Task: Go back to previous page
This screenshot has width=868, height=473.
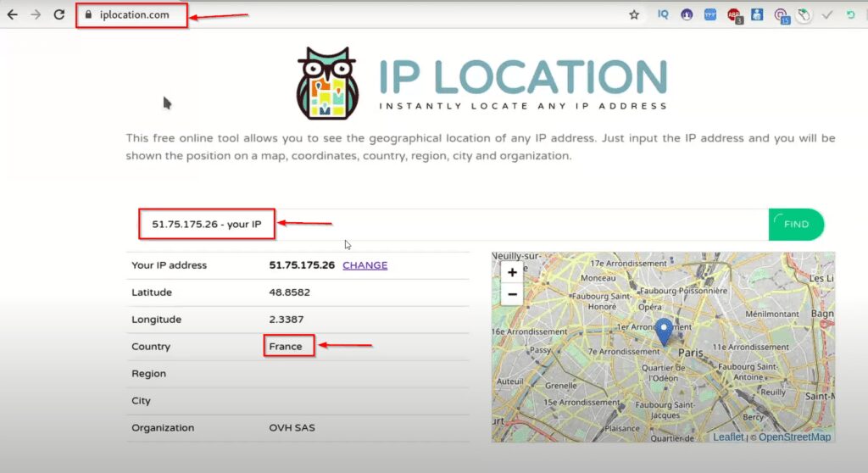Action: (12, 15)
